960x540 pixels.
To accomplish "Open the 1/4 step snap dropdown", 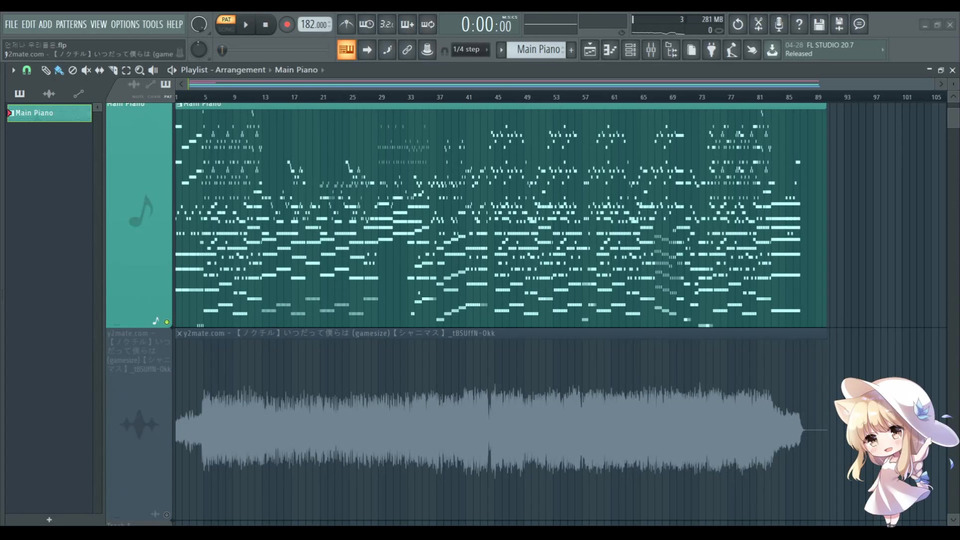I will tap(470, 50).
